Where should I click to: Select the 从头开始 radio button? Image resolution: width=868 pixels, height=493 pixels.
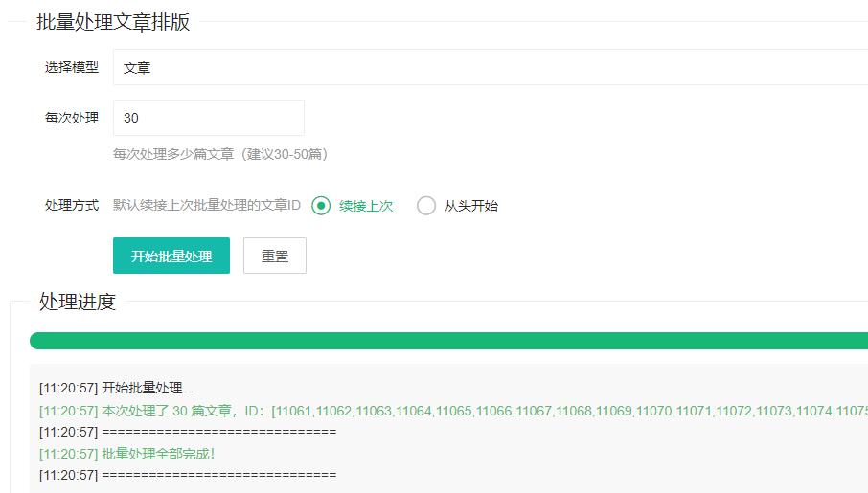426,206
